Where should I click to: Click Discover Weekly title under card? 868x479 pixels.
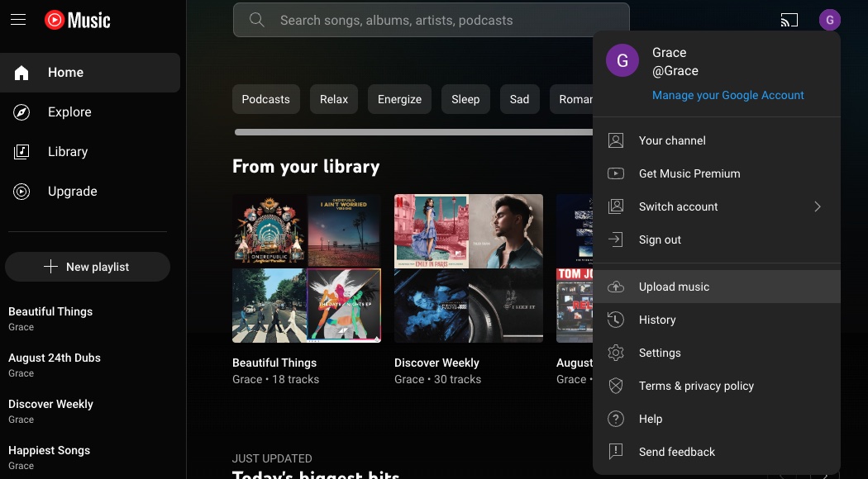click(x=436, y=363)
